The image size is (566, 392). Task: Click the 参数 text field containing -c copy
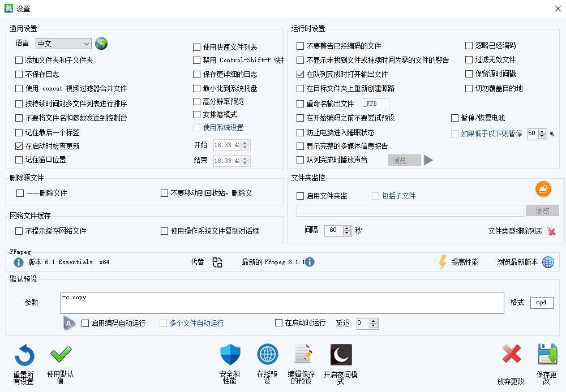(282, 303)
